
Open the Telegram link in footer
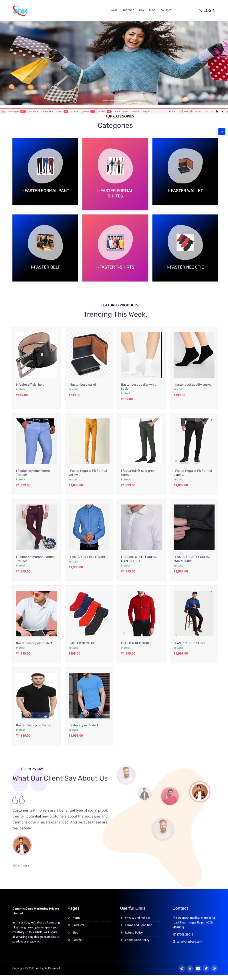(182, 968)
